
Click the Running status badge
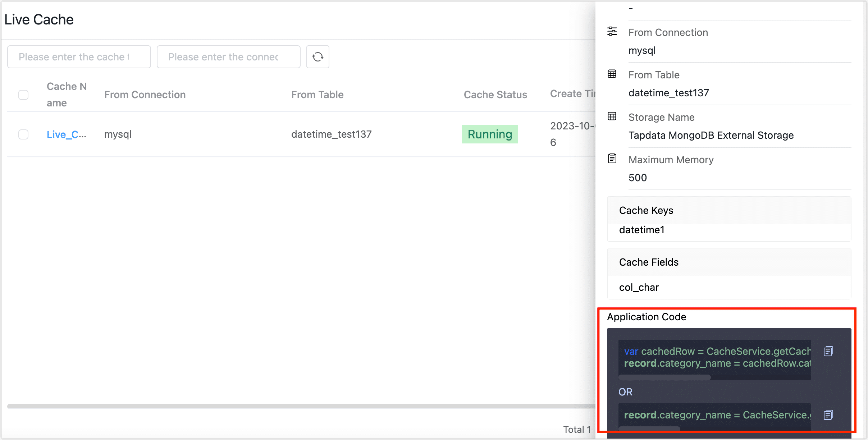[x=489, y=134]
